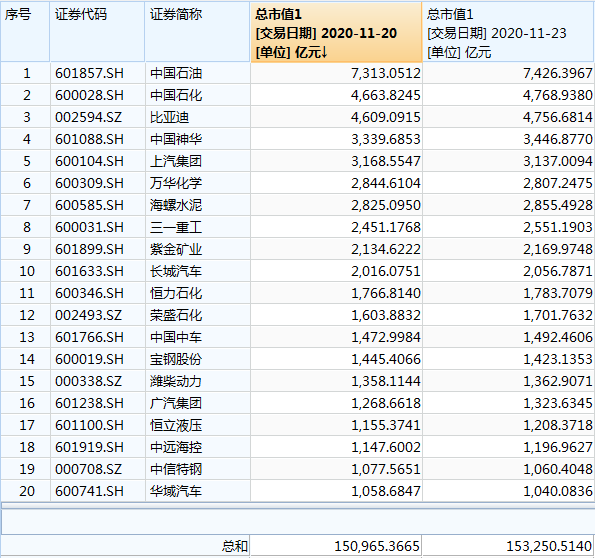Click the 长城汽车 name cell
This screenshot has height=558, width=595.
[197, 271]
